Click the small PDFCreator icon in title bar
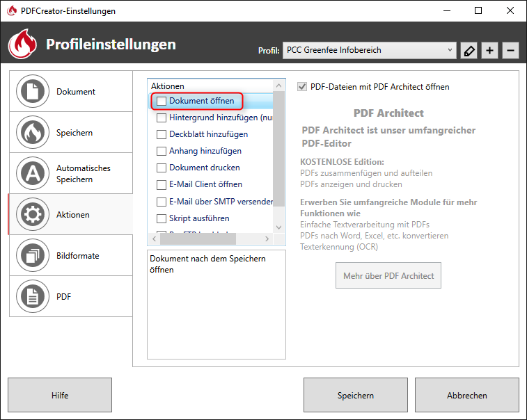 (x=12, y=10)
